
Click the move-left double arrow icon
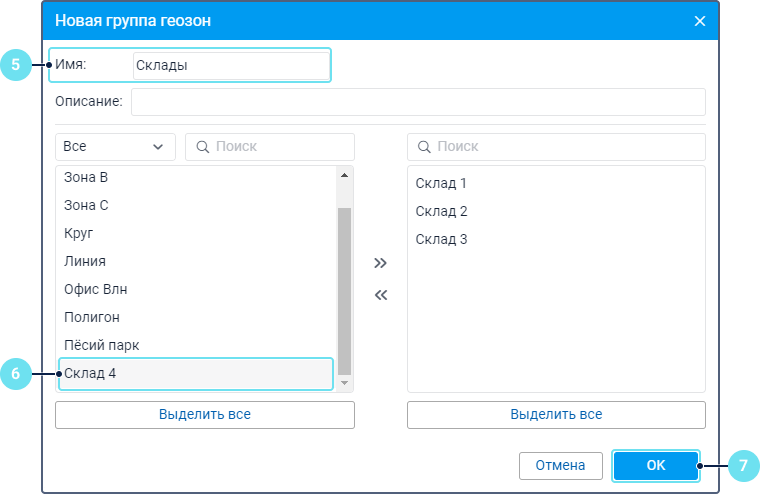380,295
